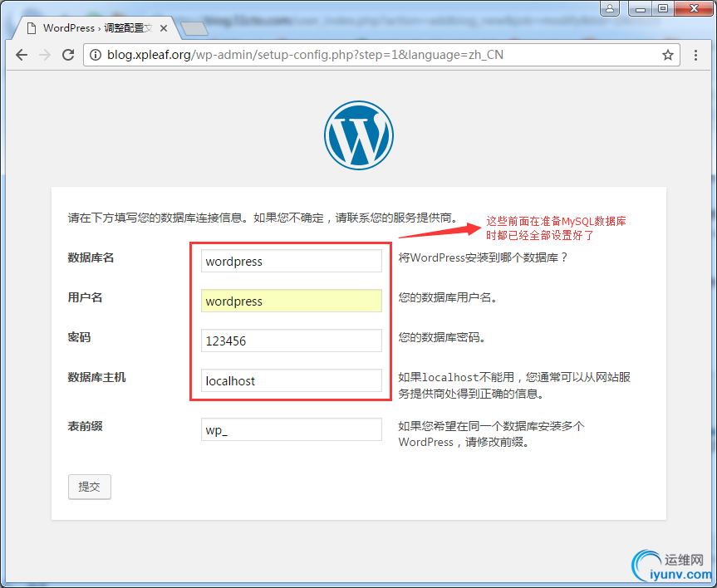This screenshot has width=717, height=588.
Task: Go back to the previous page
Action: coord(22,56)
